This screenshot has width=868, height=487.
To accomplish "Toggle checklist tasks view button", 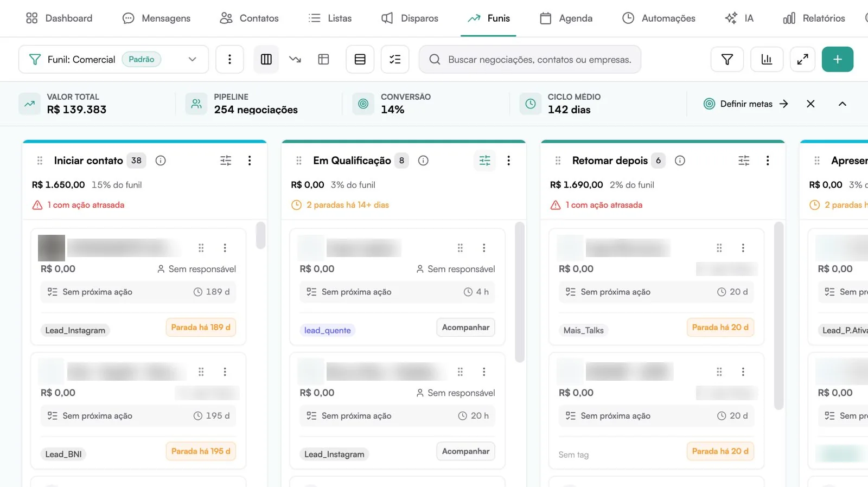I will tap(395, 59).
